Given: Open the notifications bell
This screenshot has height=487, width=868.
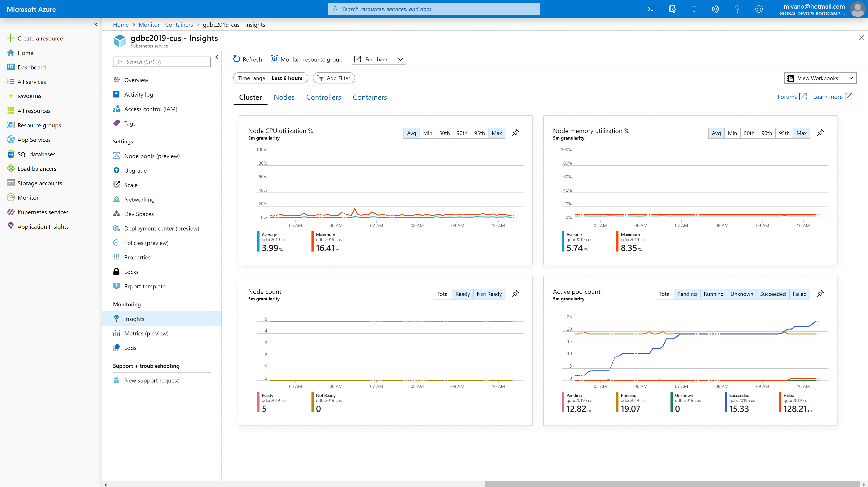Looking at the screenshot, I should click(694, 9).
